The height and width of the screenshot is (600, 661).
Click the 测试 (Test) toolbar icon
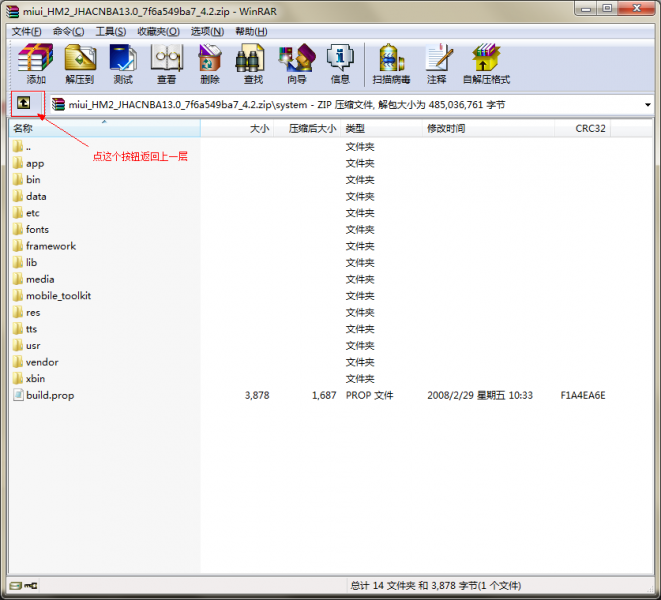123,57
